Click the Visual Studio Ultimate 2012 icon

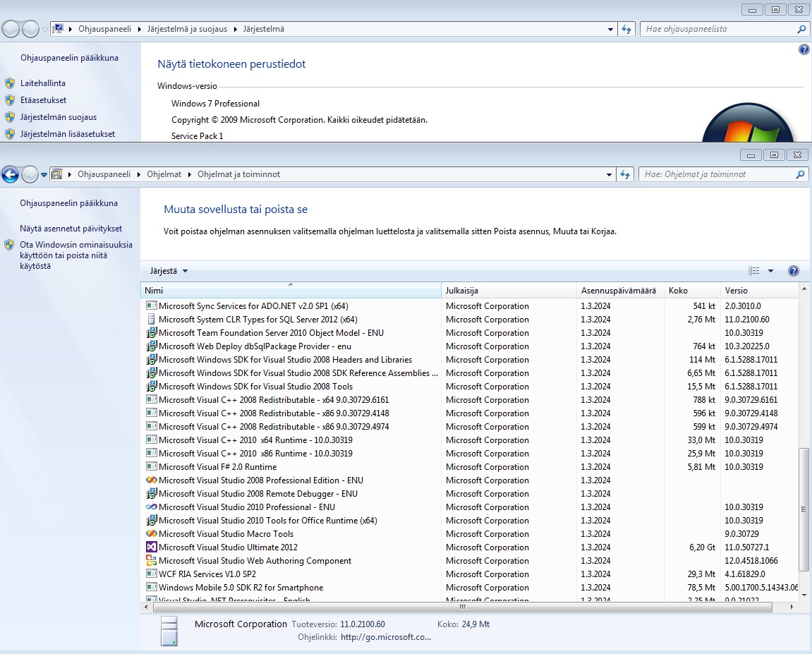pyautogui.click(x=151, y=547)
